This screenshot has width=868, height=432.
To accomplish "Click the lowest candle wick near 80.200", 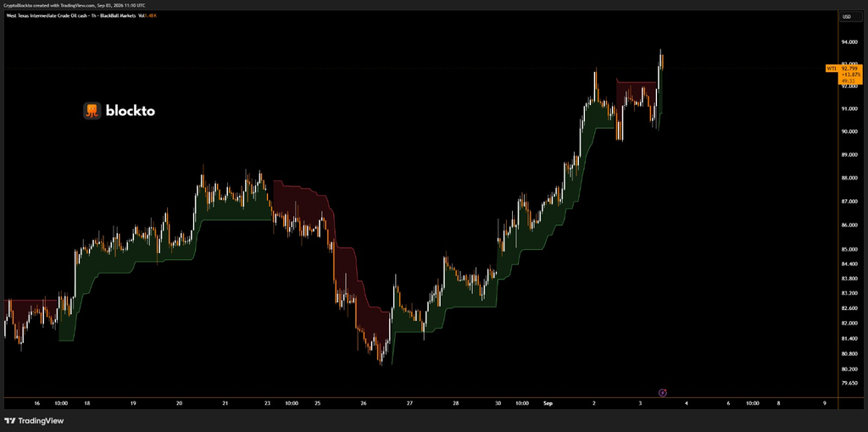I will point(381,357).
